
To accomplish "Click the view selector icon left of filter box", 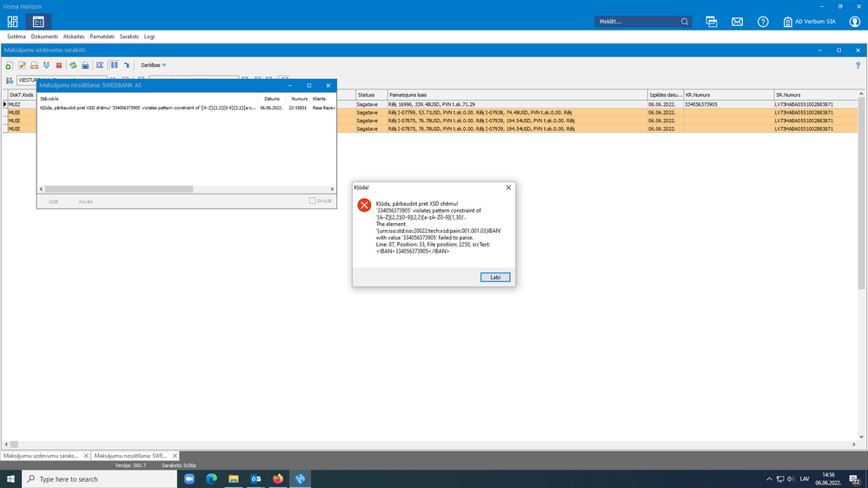I will click(x=10, y=81).
